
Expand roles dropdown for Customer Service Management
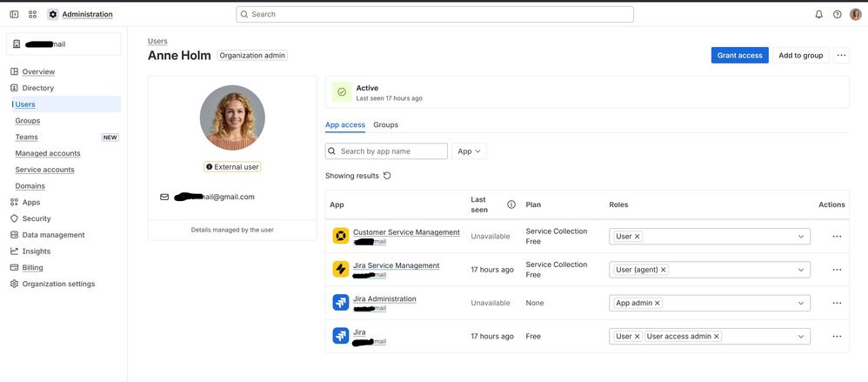click(x=800, y=237)
